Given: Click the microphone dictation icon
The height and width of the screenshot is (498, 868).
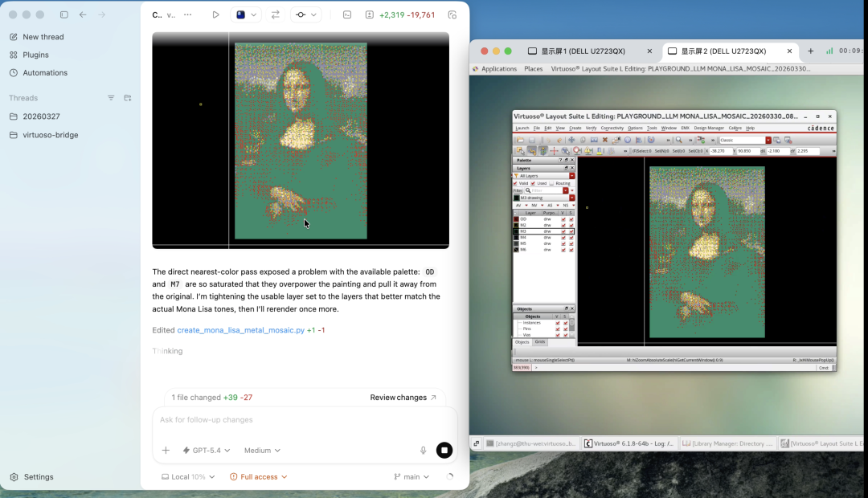Looking at the screenshot, I should tap(423, 451).
